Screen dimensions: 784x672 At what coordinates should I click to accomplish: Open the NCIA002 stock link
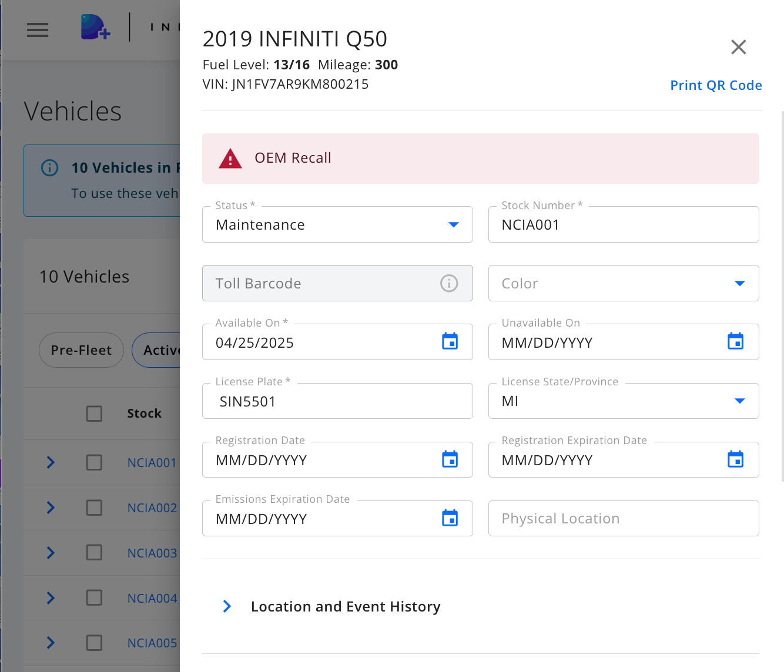coord(152,508)
